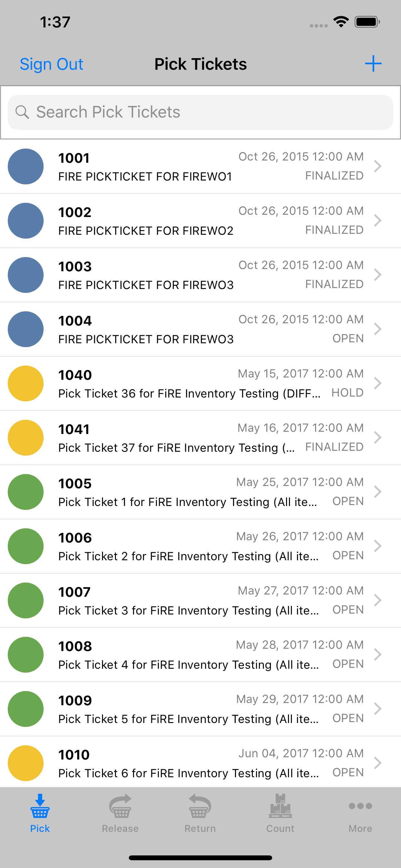Select the Pick tab icon
This screenshot has height=868, width=401.
click(40, 806)
